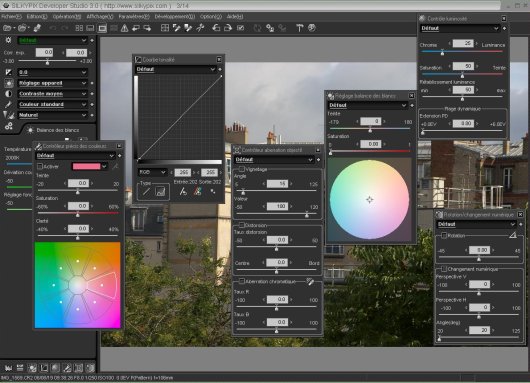This screenshot has width=530, height=383.
Task: Open the Aide menu
Action: (x=235, y=17)
